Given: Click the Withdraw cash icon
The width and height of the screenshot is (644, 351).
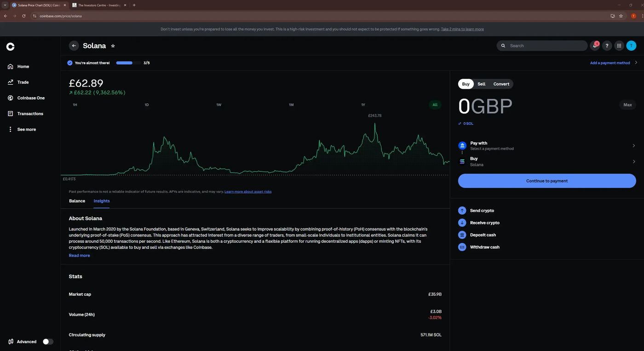Looking at the screenshot, I should click(462, 247).
